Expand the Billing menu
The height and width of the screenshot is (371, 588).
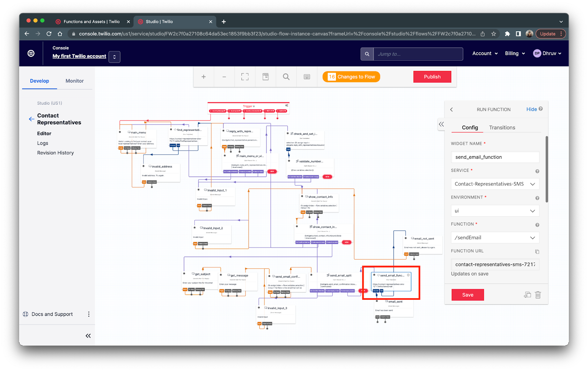[515, 54]
